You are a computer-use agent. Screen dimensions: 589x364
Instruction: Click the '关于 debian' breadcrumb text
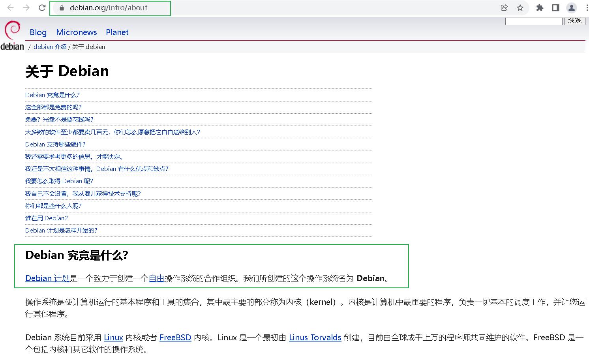point(88,47)
